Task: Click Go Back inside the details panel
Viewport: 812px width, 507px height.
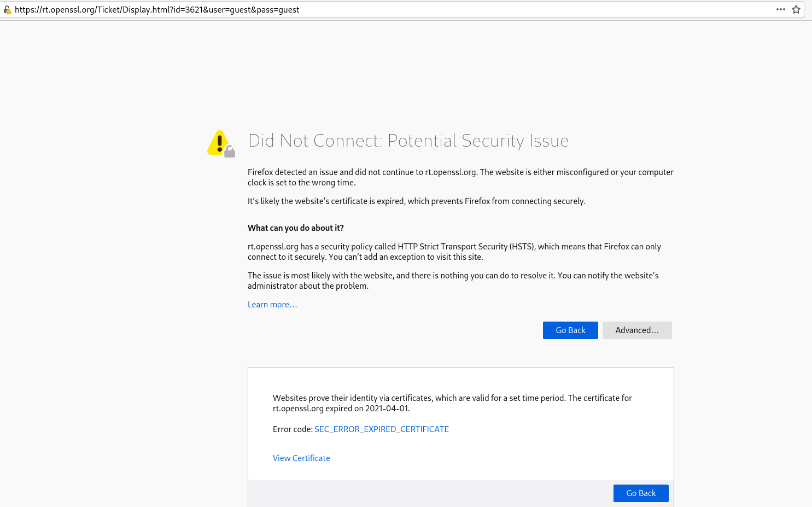Action: (x=640, y=493)
